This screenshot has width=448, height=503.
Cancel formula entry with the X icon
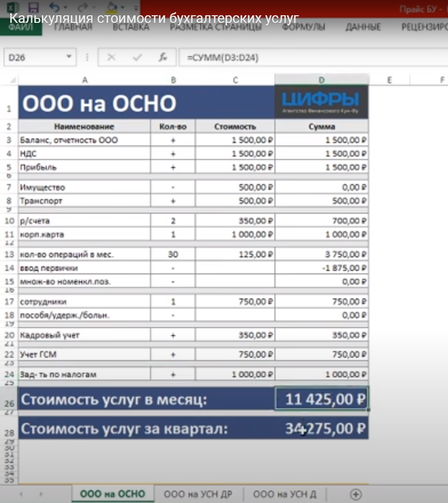click(111, 57)
